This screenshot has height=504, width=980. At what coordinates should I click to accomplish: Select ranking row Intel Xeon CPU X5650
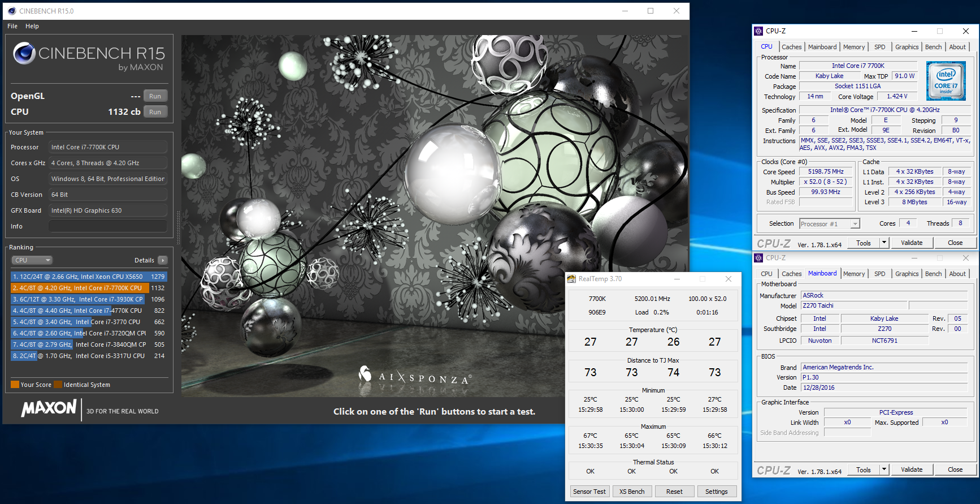(x=89, y=277)
